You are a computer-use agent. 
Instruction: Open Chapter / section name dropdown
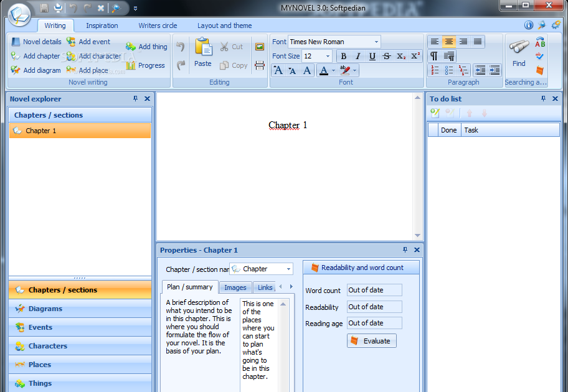(x=289, y=269)
